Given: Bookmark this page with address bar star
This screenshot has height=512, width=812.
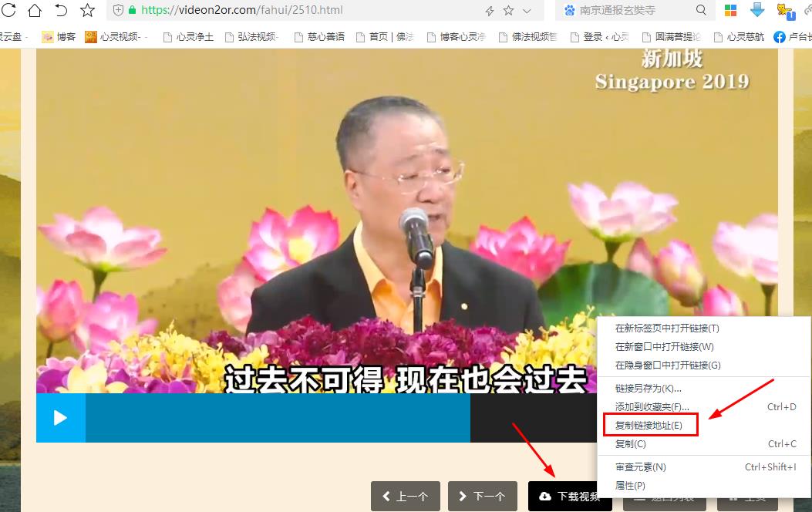Looking at the screenshot, I should 508,10.
